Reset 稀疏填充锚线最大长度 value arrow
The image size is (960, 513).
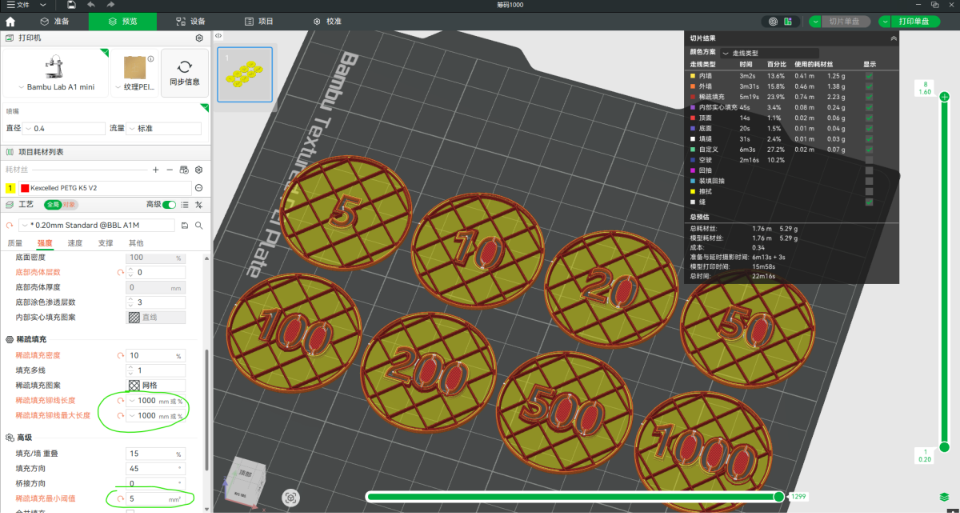click(x=121, y=416)
